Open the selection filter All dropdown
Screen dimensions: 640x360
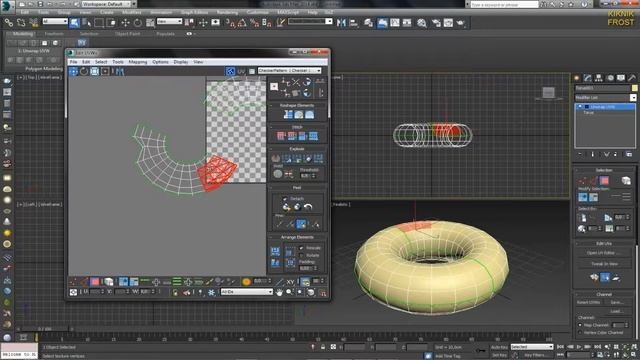[x=55, y=21]
